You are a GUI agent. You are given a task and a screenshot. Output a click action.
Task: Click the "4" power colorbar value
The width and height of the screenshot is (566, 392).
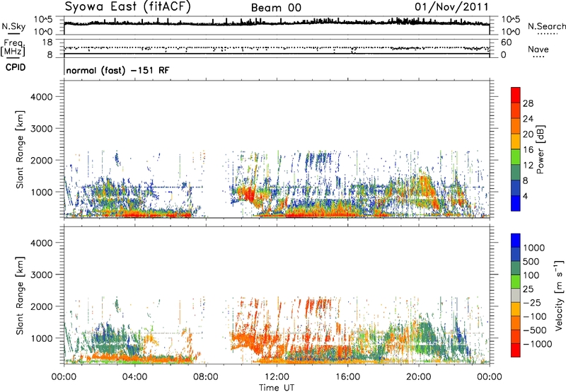525,197
